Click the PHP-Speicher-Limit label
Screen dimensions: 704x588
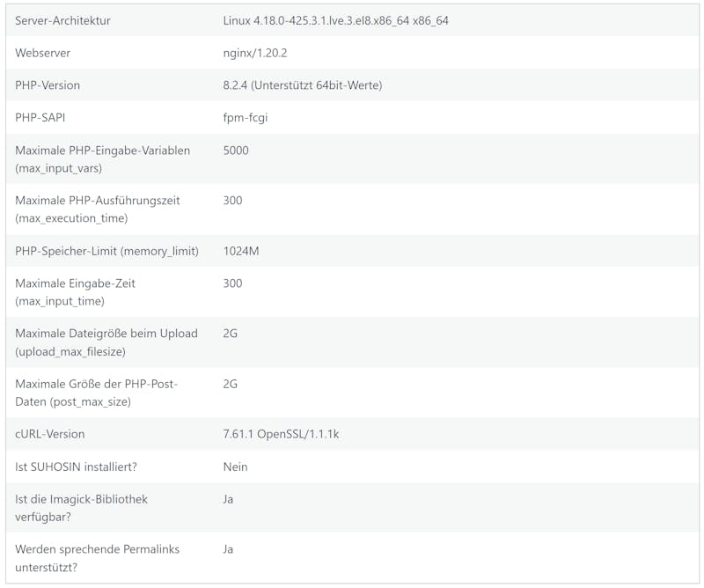(106, 251)
